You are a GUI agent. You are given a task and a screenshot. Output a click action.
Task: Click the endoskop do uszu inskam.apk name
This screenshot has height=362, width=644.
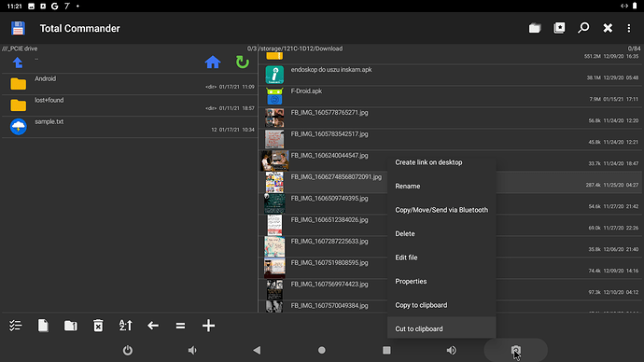[x=331, y=70]
